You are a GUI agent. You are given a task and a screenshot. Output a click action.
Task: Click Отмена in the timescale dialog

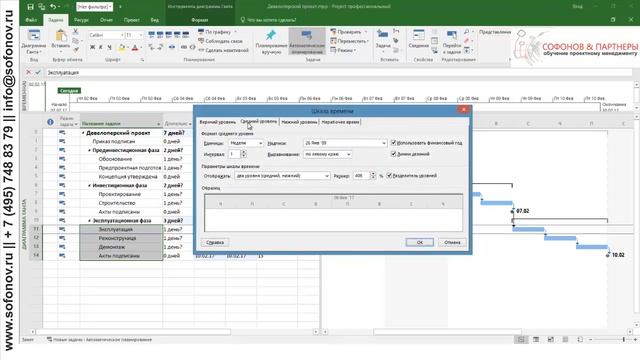tap(452, 242)
